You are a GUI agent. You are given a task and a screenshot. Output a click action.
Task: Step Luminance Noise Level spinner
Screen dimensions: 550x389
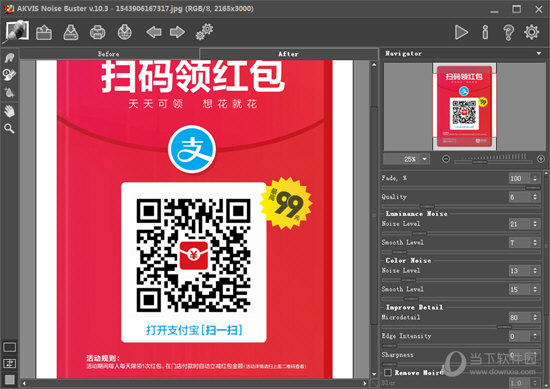[x=535, y=224]
